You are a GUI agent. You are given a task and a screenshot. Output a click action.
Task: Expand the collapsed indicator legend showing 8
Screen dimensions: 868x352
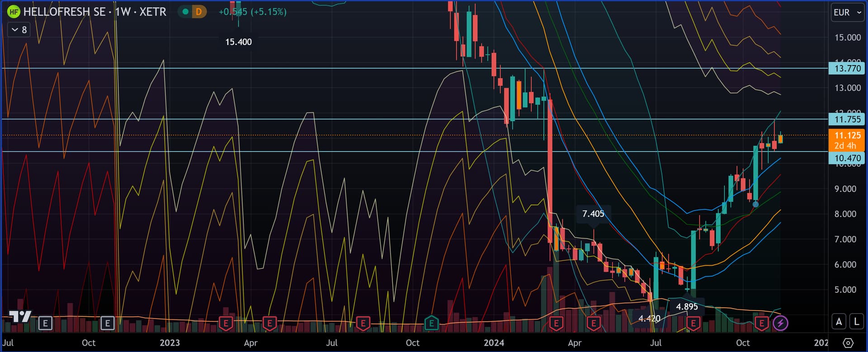coord(19,30)
